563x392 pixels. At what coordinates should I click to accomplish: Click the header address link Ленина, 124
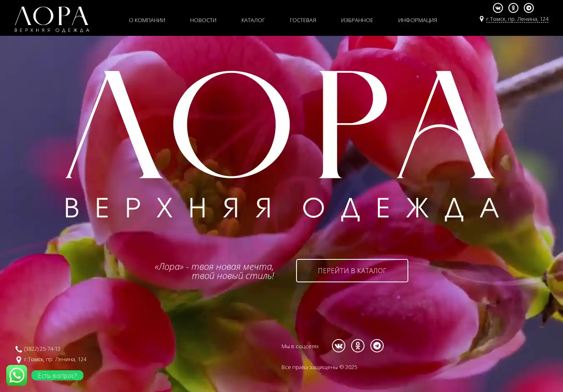coord(517,19)
